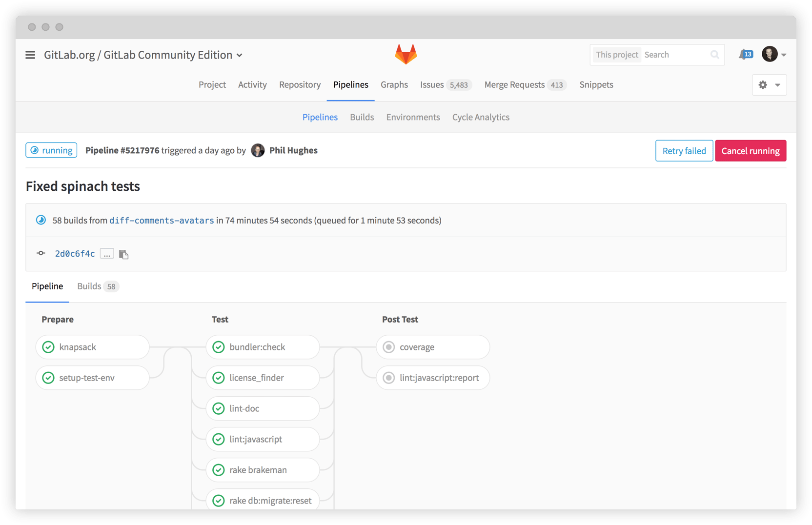Switch to the Pipeline graph tab
The height and width of the screenshot is (525, 812).
tap(47, 286)
